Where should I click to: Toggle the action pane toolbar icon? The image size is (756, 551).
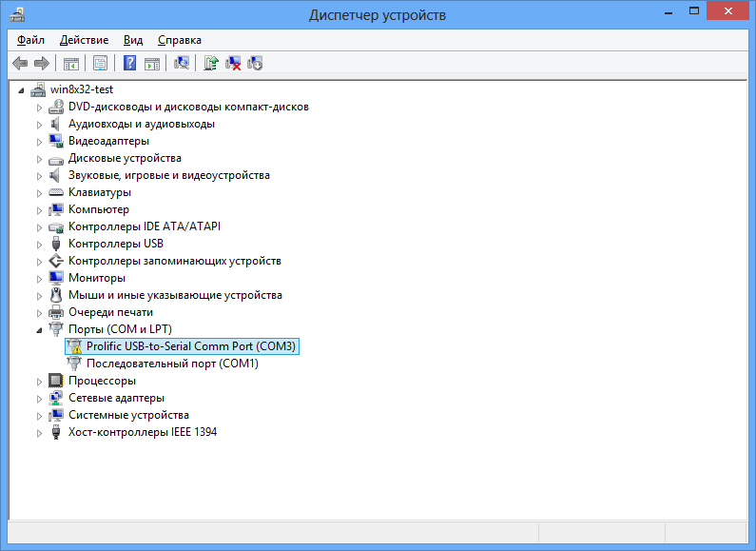(152, 63)
